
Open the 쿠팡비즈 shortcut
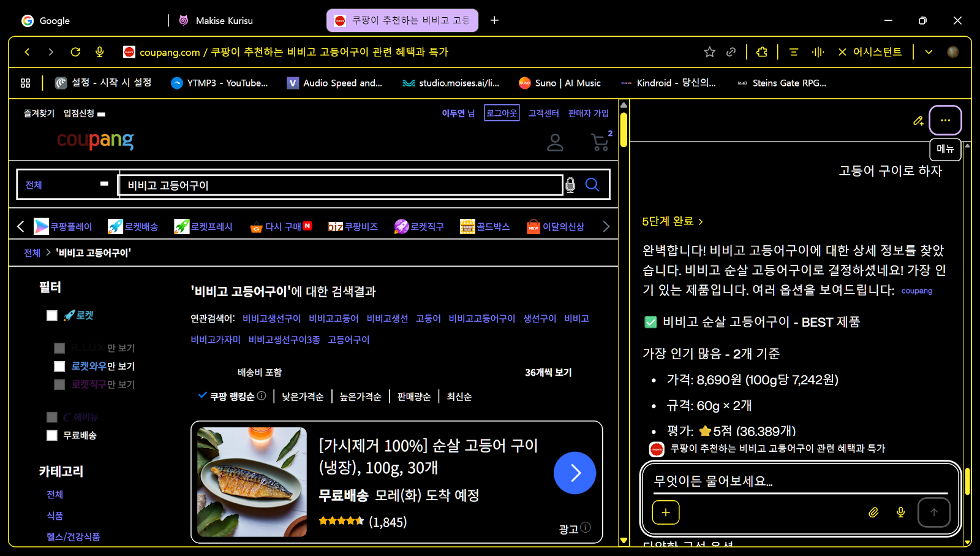[353, 227]
